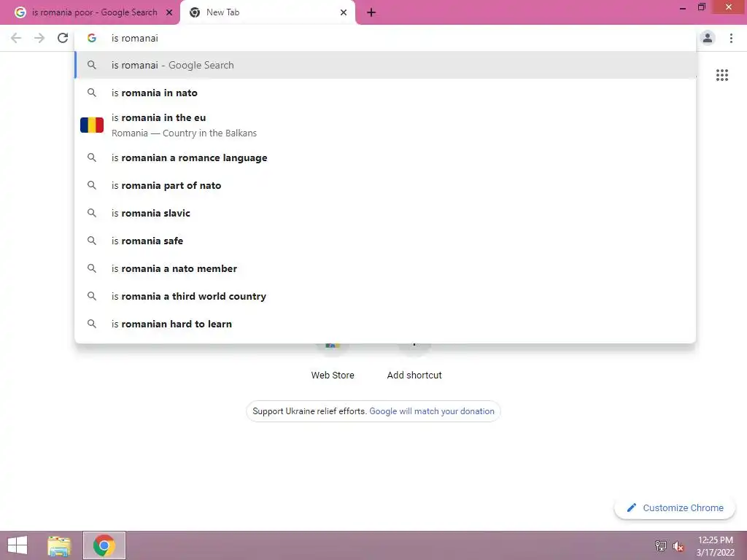Viewport: 747px width, 560px height.
Task: Click the browser forward arrow
Action: (x=39, y=38)
